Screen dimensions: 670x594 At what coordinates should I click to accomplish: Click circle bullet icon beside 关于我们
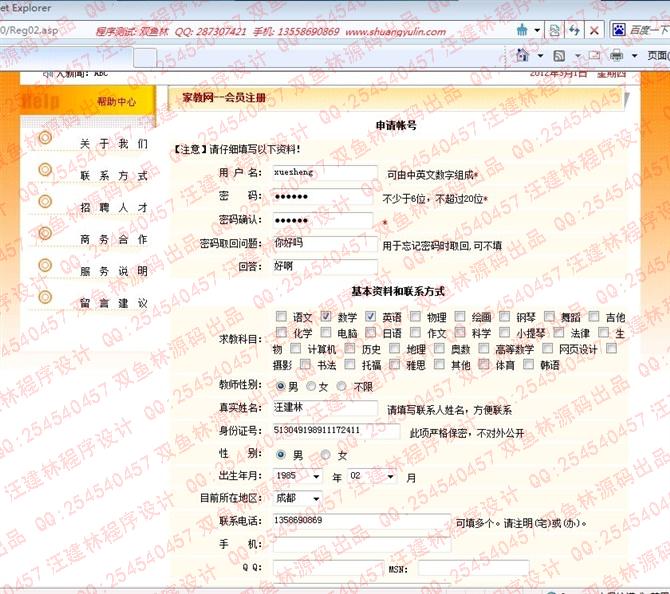(45, 138)
